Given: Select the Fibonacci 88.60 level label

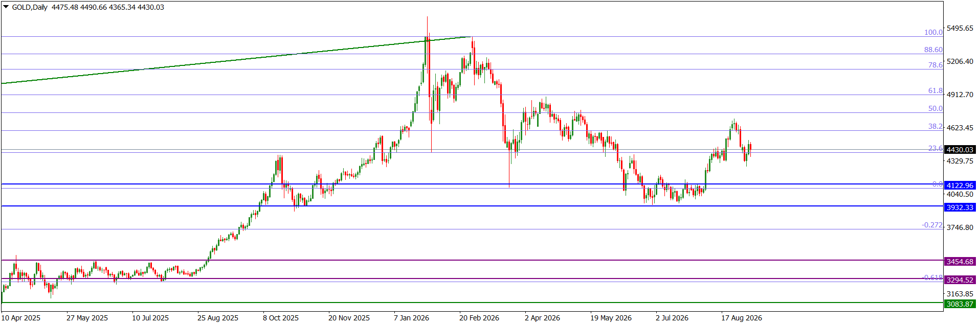Looking at the screenshot, I should click(x=933, y=50).
